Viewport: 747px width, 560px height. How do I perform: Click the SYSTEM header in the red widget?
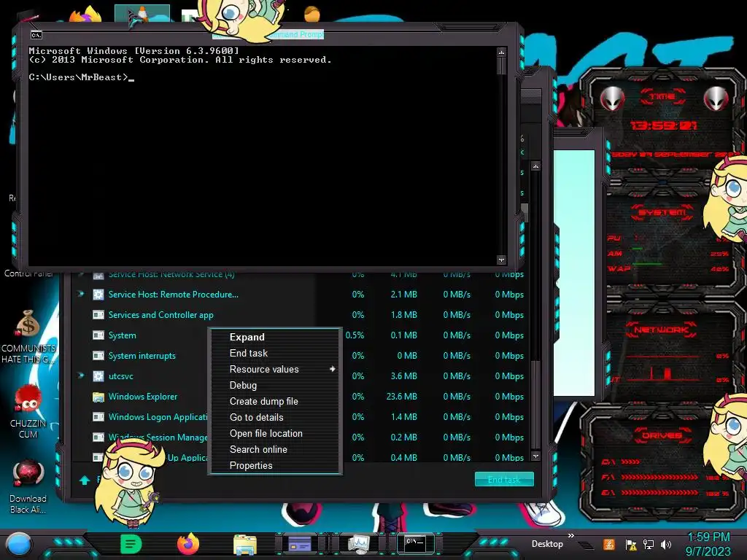click(662, 212)
